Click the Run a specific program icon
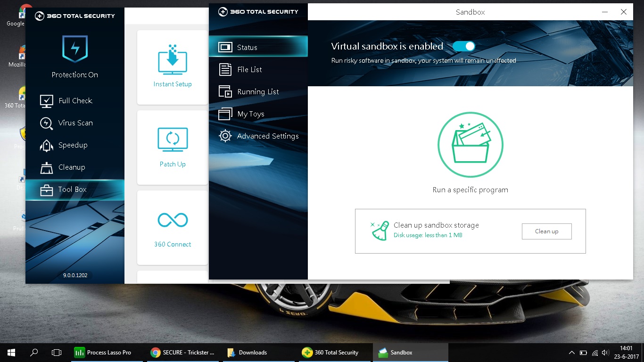 coord(471,145)
